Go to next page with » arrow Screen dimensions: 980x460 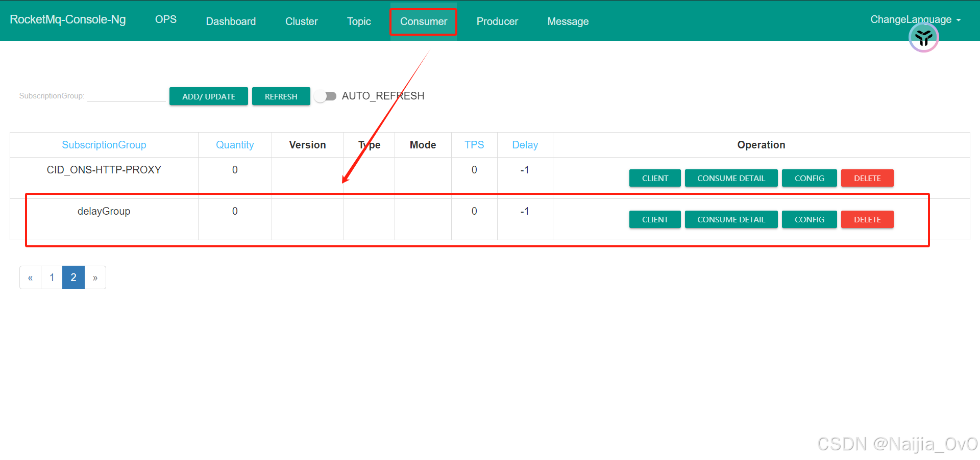click(x=95, y=277)
